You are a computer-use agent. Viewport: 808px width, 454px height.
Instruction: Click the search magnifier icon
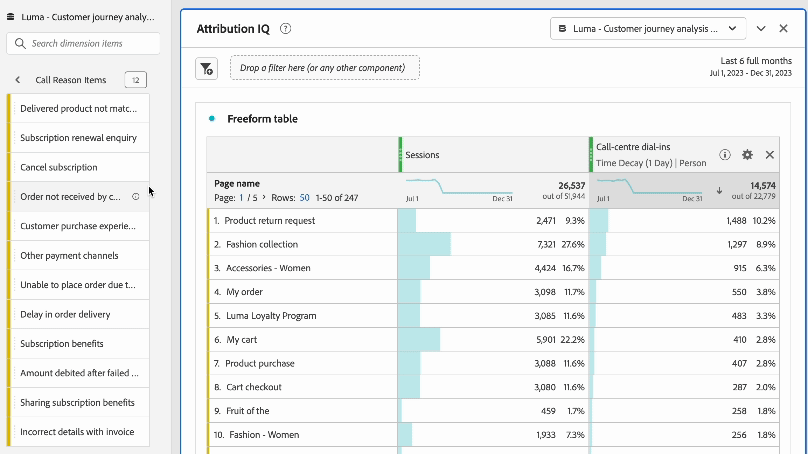click(x=20, y=43)
